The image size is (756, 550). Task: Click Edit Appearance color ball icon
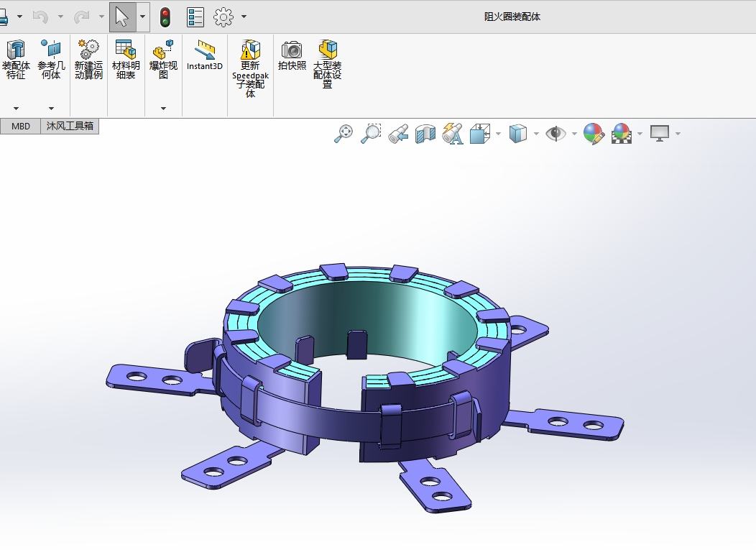pyautogui.click(x=594, y=134)
